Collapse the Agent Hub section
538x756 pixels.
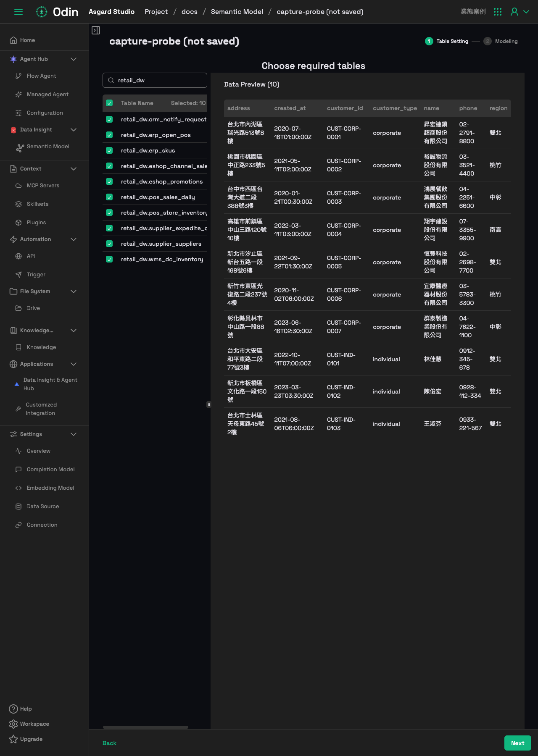point(74,59)
